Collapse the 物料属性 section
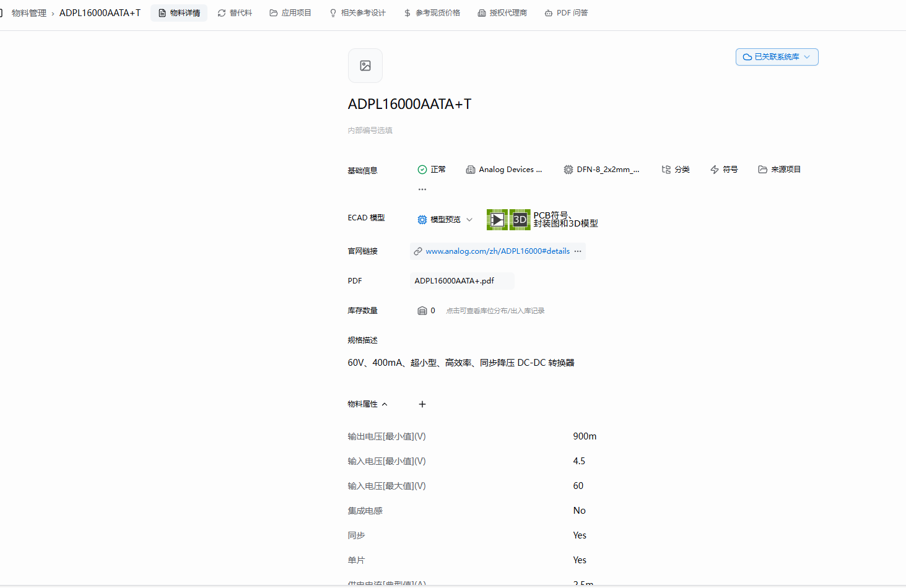 tap(367, 404)
